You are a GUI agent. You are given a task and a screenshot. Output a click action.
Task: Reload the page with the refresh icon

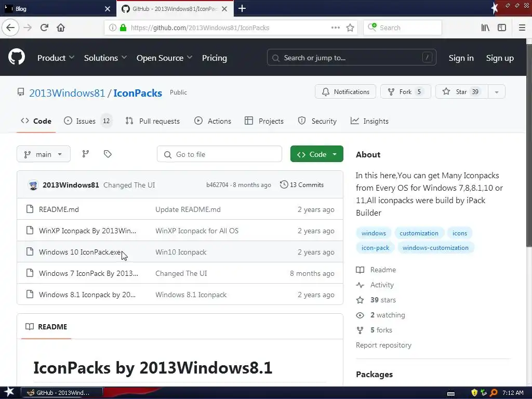[44, 28]
